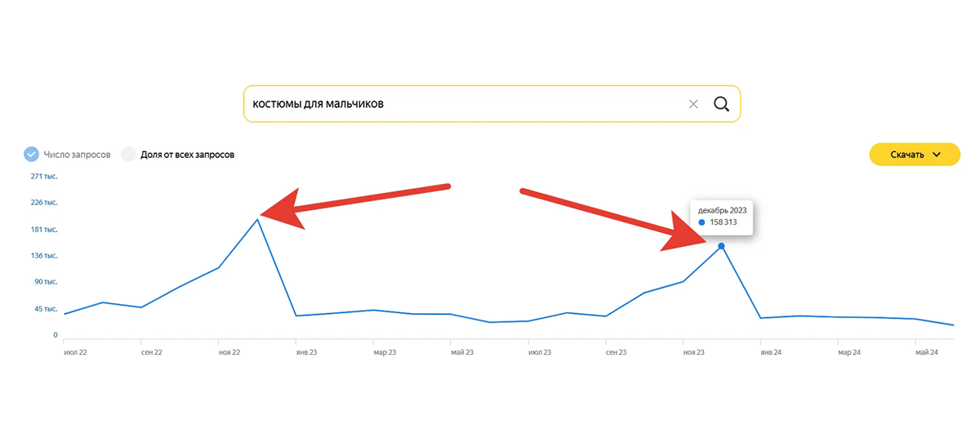Image resolution: width=980 pixels, height=439 pixels.
Task: Click the июл 22 axis label
Action: 76,352
